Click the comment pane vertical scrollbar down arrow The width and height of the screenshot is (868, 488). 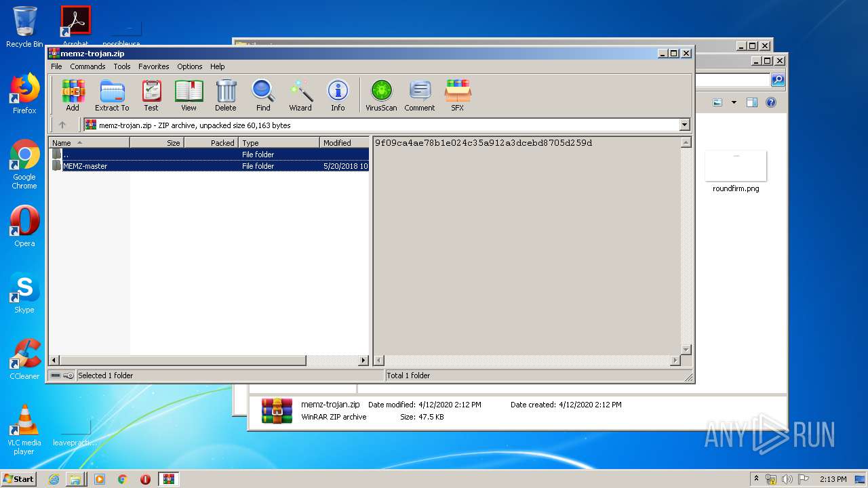[x=686, y=350]
